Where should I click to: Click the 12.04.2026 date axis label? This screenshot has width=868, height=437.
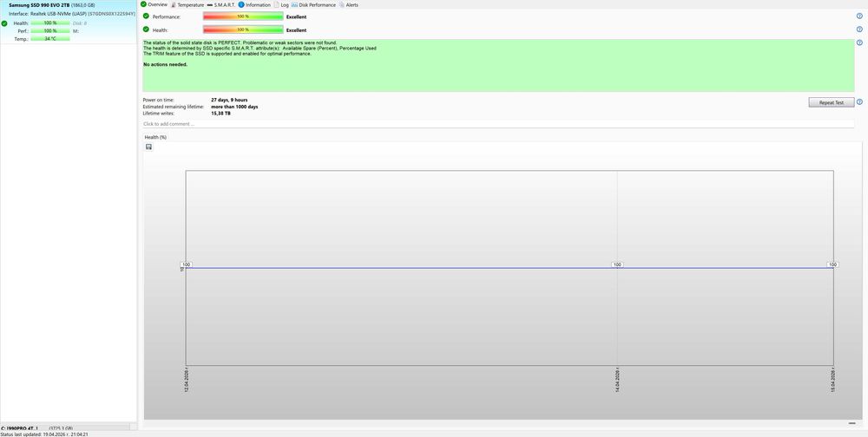coord(187,380)
